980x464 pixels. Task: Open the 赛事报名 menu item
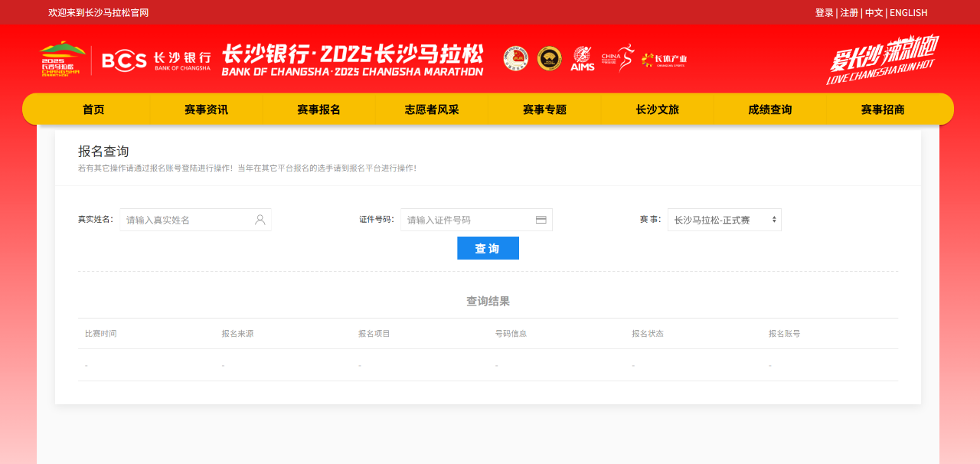[318, 109]
